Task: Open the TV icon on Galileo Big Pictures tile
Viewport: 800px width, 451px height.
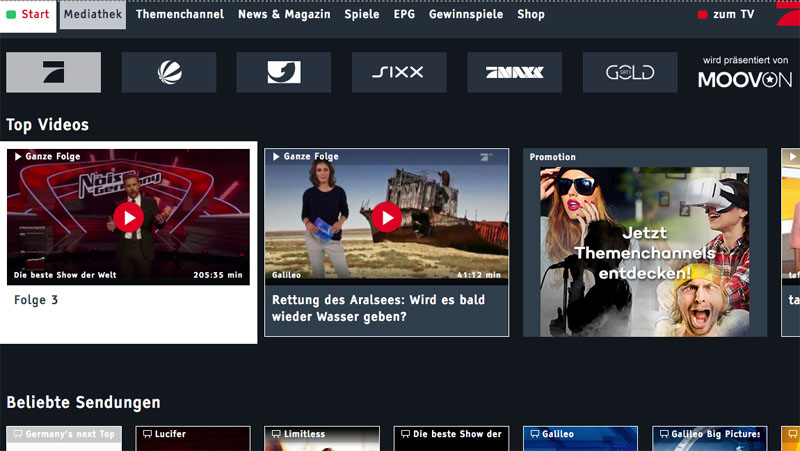Action: pos(664,434)
